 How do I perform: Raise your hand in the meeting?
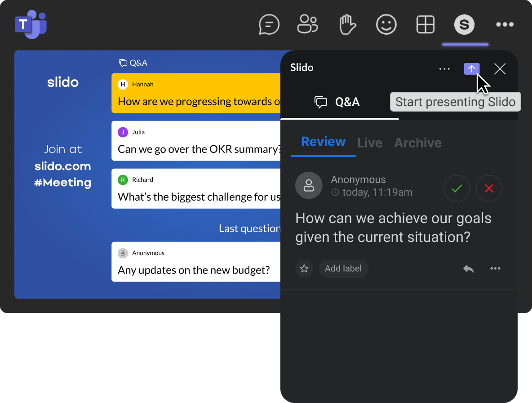click(x=347, y=24)
